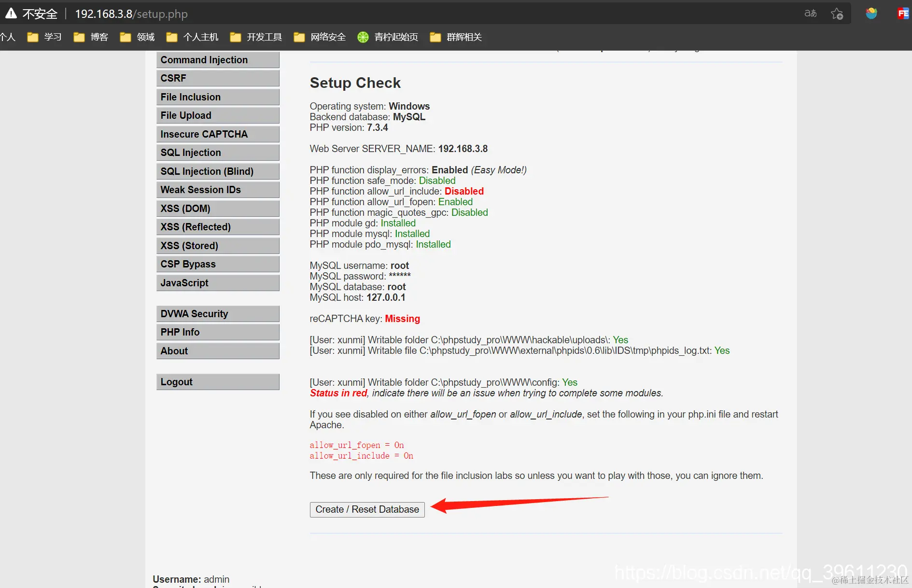Go to the File Upload page
The image size is (912, 588).
click(x=218, y=115)
